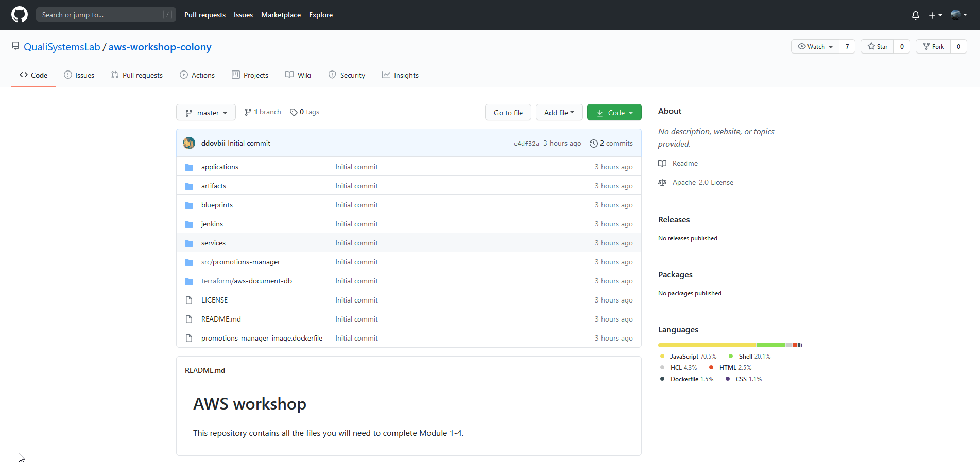
Task: Open the Watch dropdown
Action: click(x=815, y=46)
